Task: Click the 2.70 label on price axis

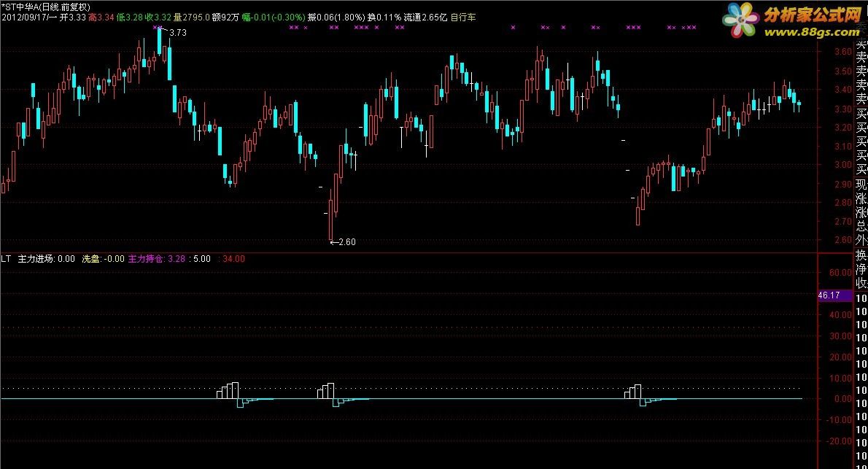Action: pyautogui.click(x=843, y=221)
